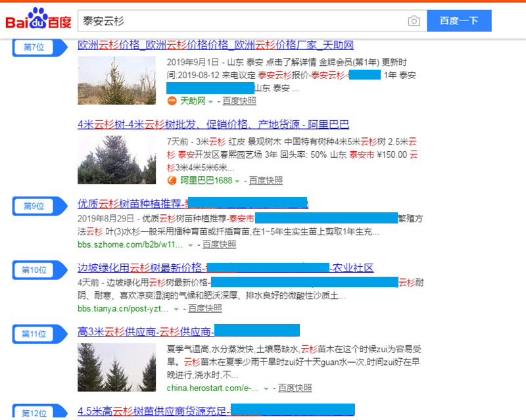Click the snippet text starting 夏季气温高

tap(294, 362)
